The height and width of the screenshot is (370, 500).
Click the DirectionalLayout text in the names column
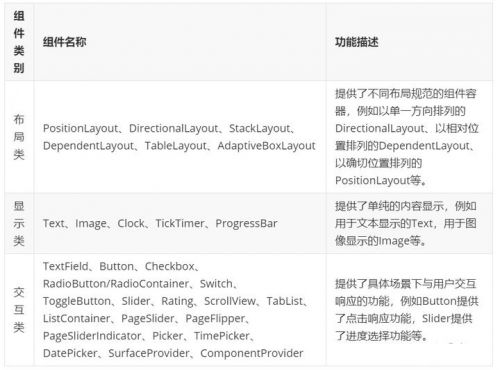pyautogui.click(x=173, y=128)
